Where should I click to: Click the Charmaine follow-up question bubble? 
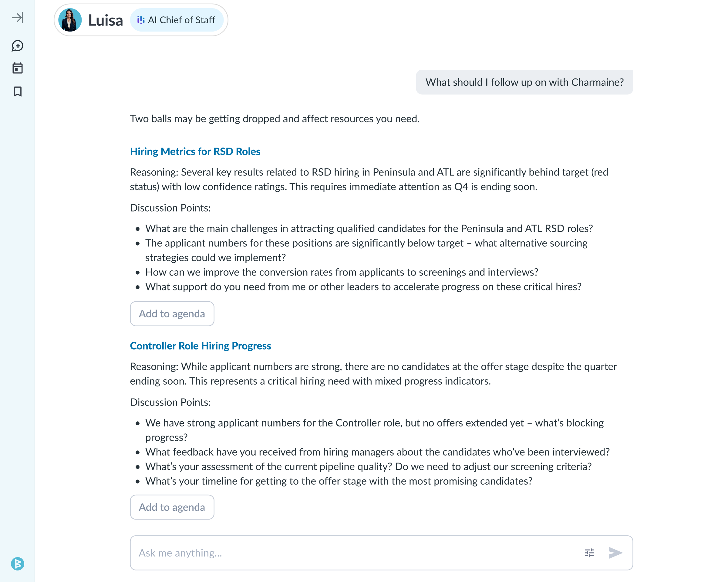524,82
